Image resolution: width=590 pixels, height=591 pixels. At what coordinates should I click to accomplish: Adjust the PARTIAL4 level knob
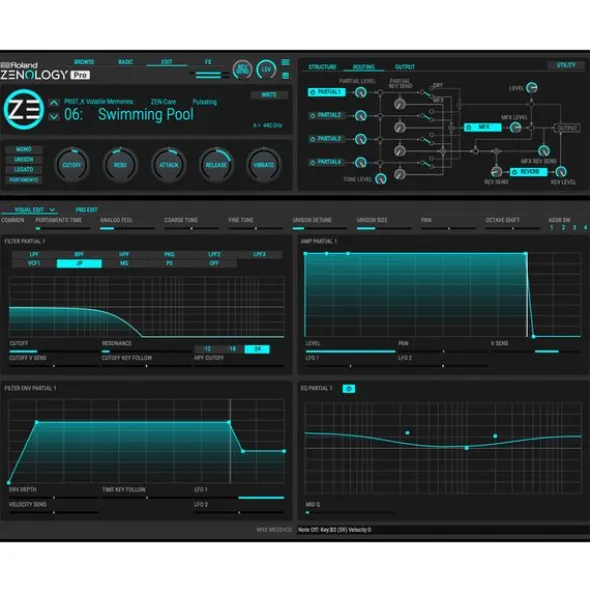point(361,162)
